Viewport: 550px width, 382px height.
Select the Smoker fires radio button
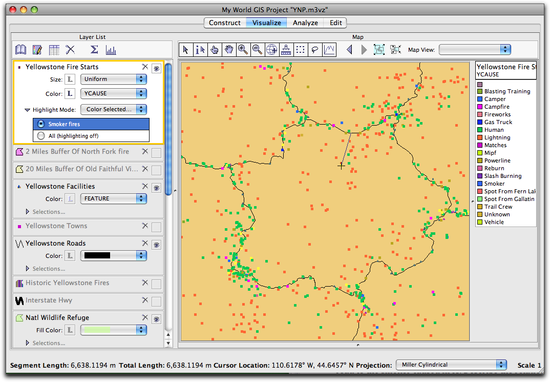coord(41,124)
